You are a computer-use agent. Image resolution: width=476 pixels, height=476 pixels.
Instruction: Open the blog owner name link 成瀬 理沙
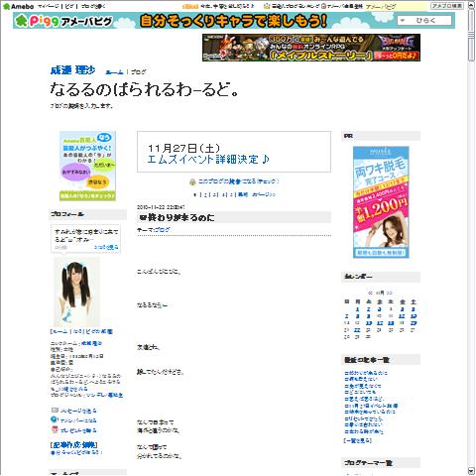point(72,70)
